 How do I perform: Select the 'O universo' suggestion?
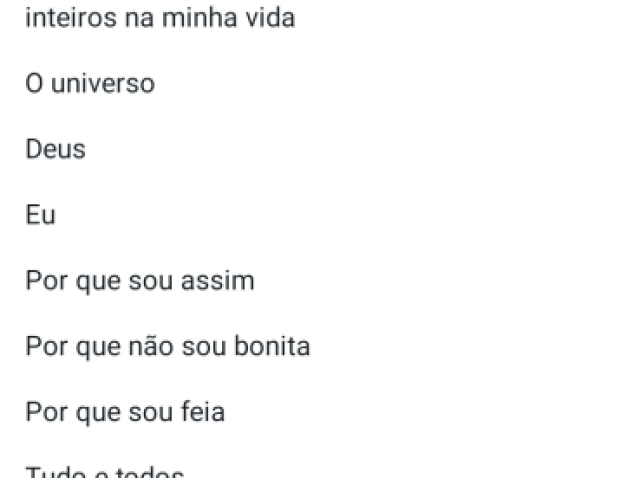click(x=90, y=84)
